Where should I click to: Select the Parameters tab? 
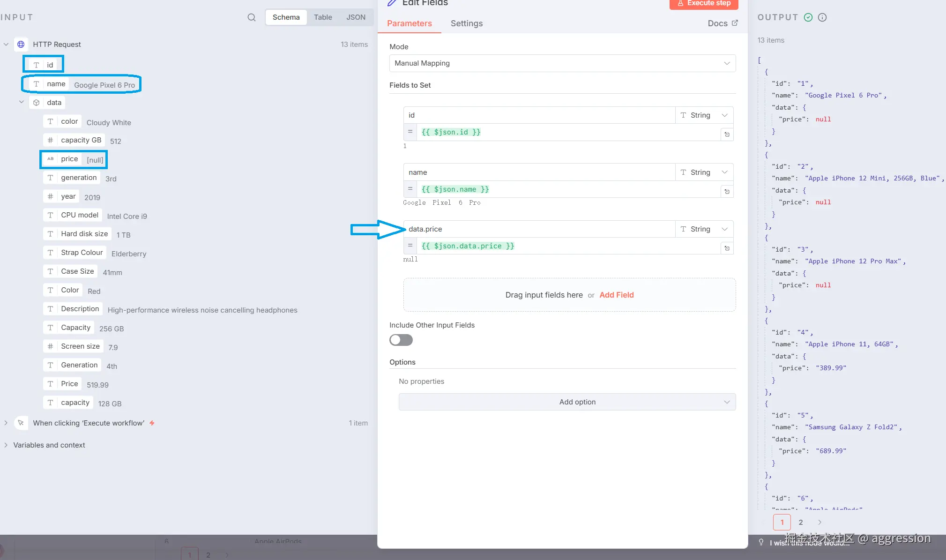(x=409, y=23)
